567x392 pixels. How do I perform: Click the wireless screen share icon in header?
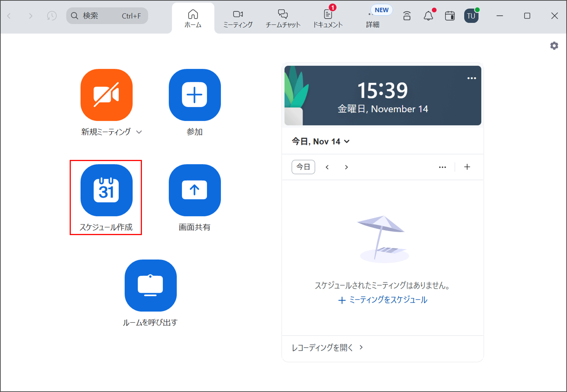click(407, 16)
